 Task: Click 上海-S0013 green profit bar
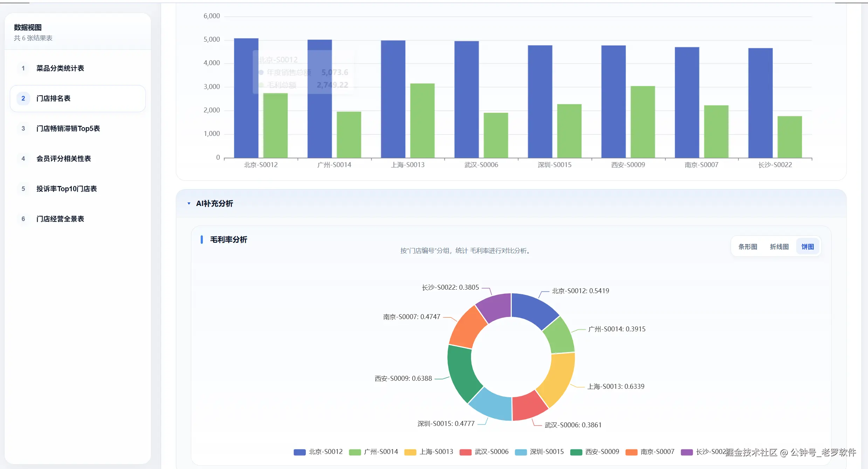click(422, 121)
